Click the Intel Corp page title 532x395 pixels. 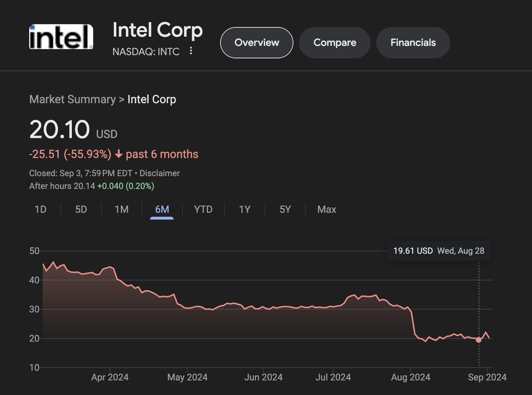[x=158, y=30]
